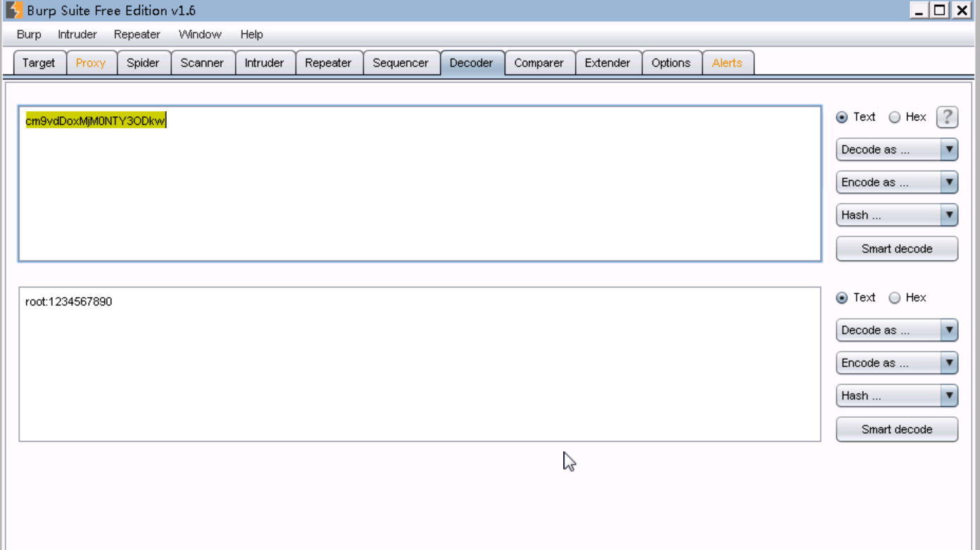Viewport: 980px width, 550px height.
Task: Switch to the Scanner tab
Action: [202, 63]
